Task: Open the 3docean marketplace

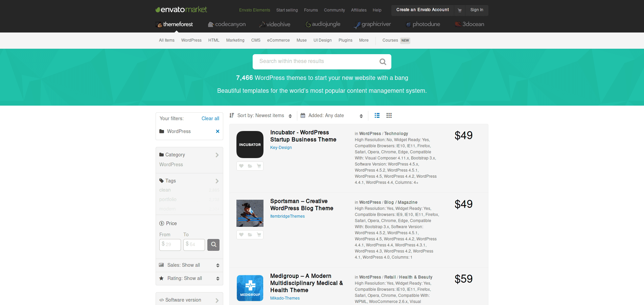Action: click(x=469, y=24)
